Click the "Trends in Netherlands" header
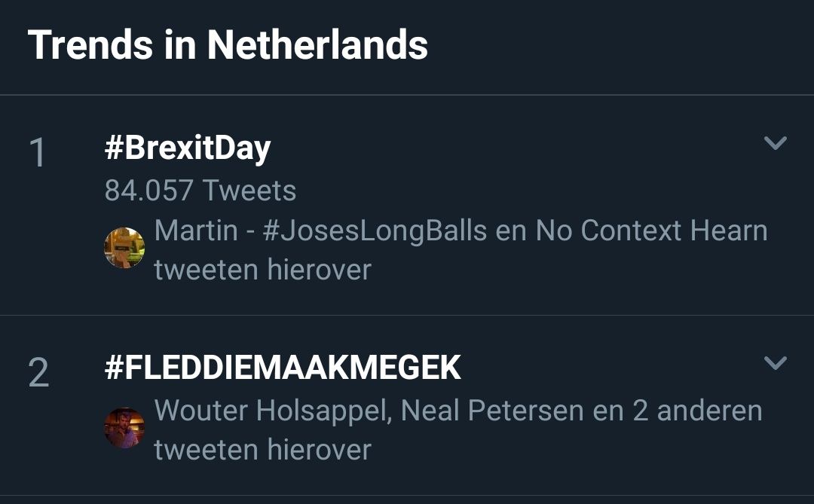 (228, 45)
